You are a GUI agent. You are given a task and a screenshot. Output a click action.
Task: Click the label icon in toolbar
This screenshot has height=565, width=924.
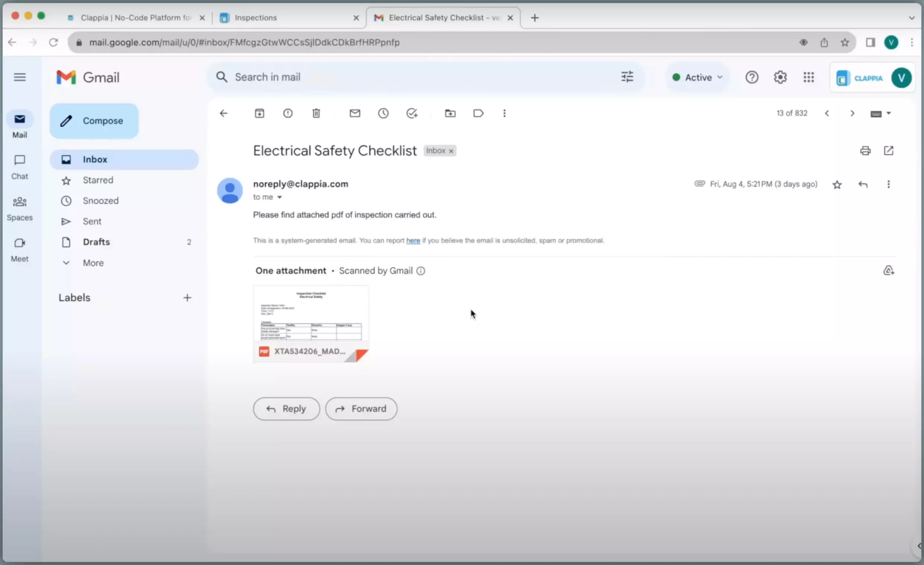click(478, 113)
